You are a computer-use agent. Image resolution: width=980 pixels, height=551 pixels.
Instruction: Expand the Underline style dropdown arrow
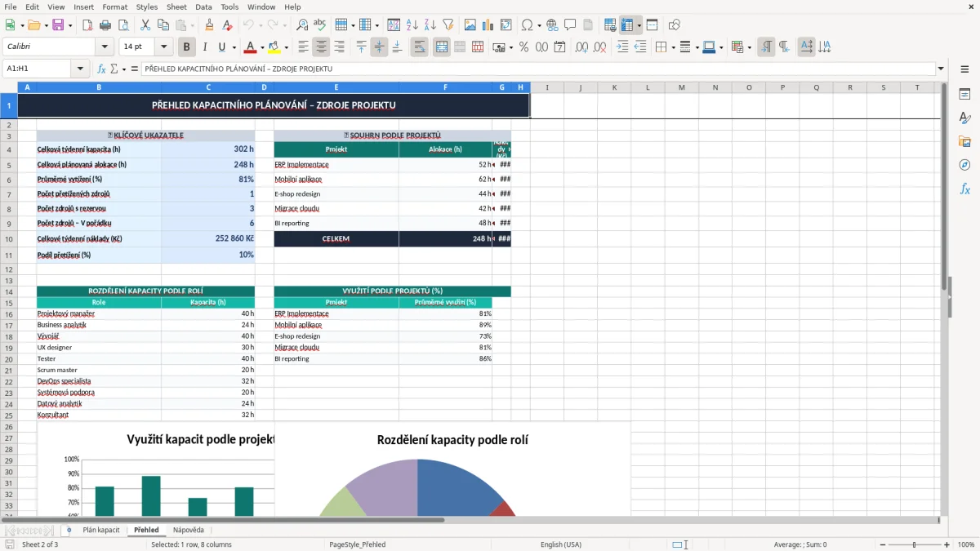pos(234,47)
